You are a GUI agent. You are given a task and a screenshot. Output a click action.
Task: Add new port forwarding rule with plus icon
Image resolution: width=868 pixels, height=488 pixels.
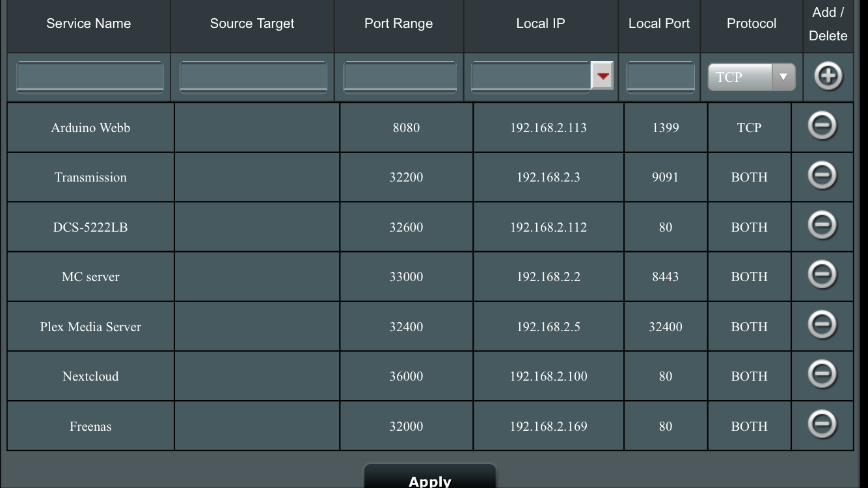(828, 77)
